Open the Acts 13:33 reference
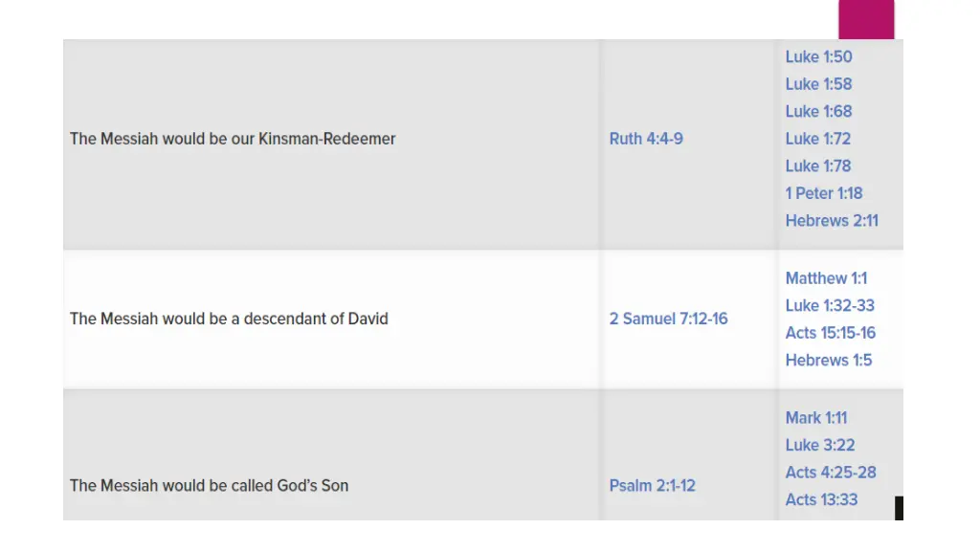Image resolution: width=980 pixels, height=551 pixels. [x=821, y=499]
